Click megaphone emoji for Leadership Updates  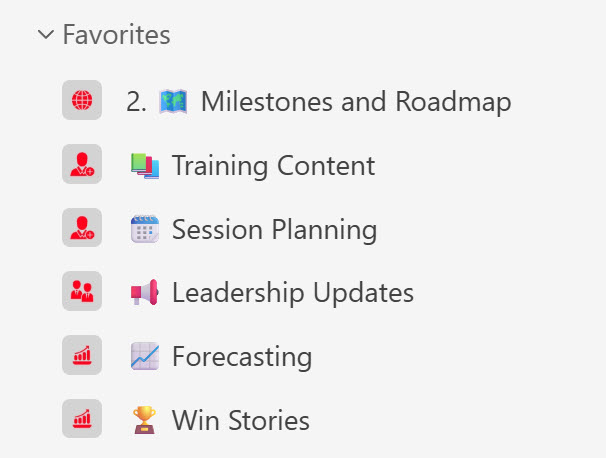click(x=145, y=292)
